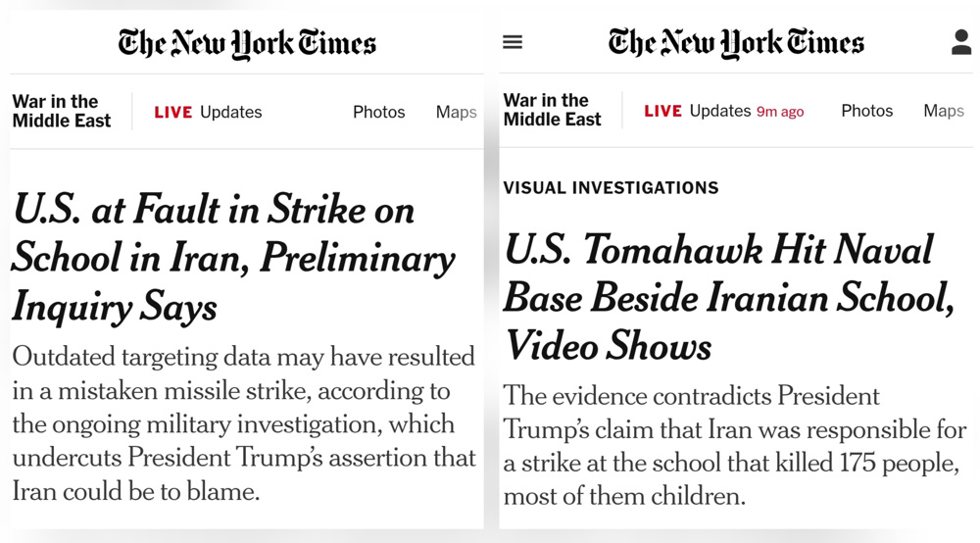
Task: Click the New York Times logo on right page
Action: pyautogui.click(x=736, y=43)
